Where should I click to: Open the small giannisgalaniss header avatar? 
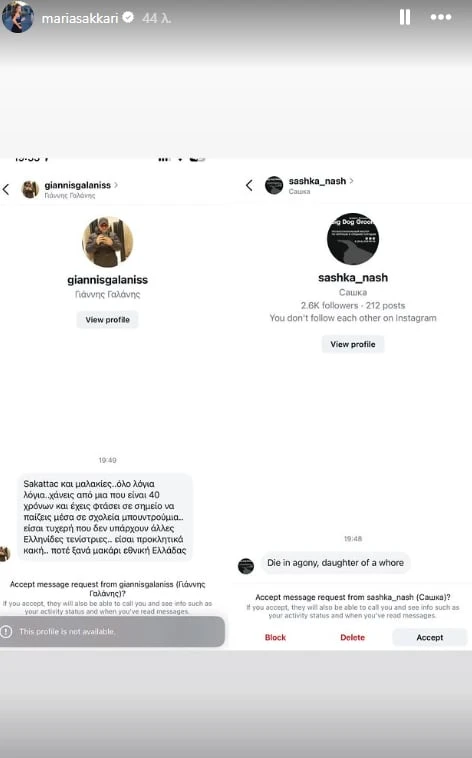tap(30, 189)
